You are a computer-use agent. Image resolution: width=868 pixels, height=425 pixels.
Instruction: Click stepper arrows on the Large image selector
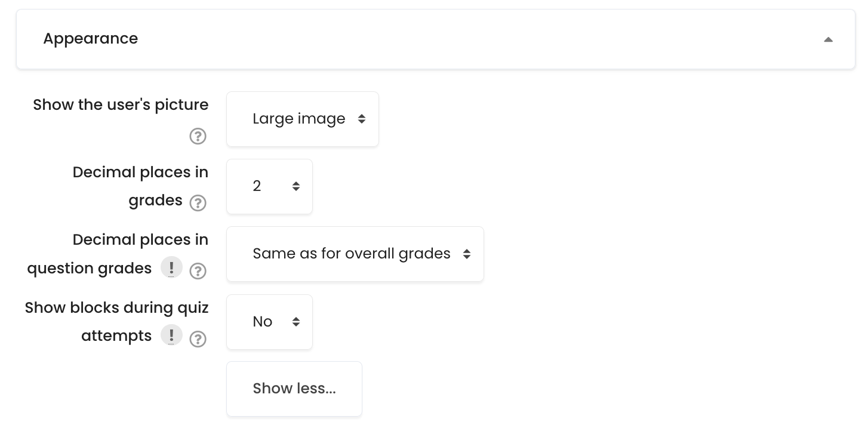click(x=362, y=119)
